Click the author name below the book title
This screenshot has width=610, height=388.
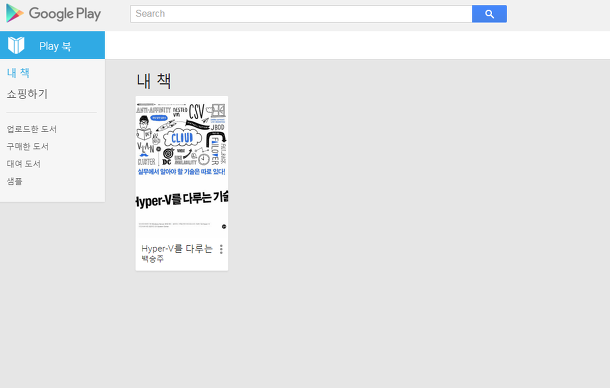152,259
